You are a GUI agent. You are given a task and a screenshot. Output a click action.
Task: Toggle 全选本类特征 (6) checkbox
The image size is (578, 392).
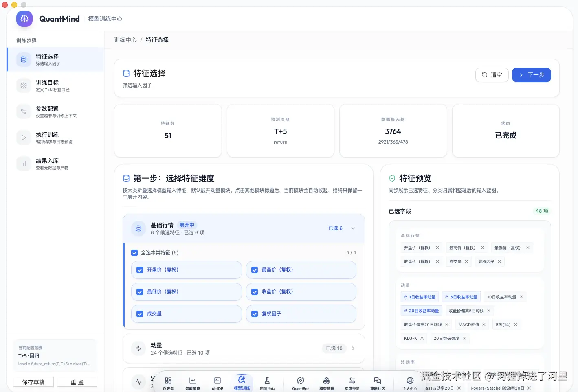point(134,253)
